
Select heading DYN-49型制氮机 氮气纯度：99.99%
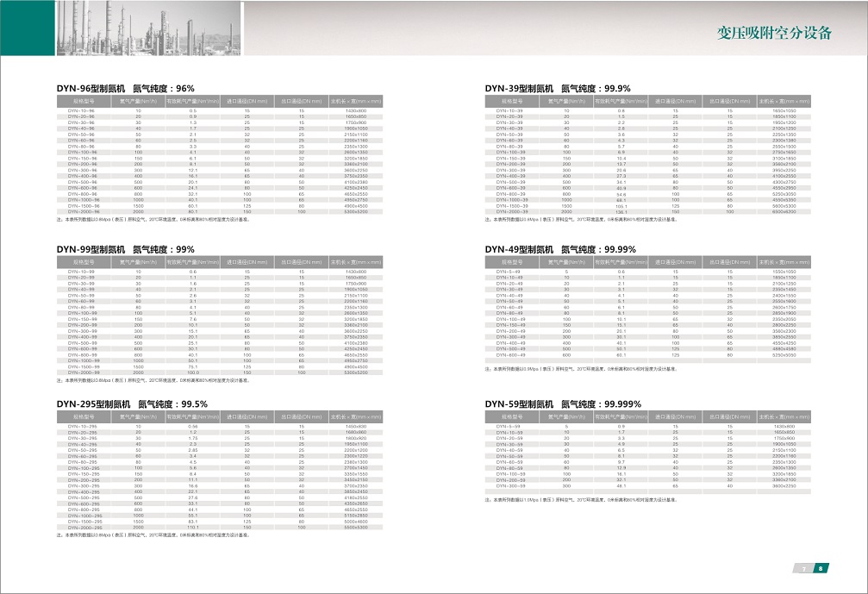pos(561,250)
